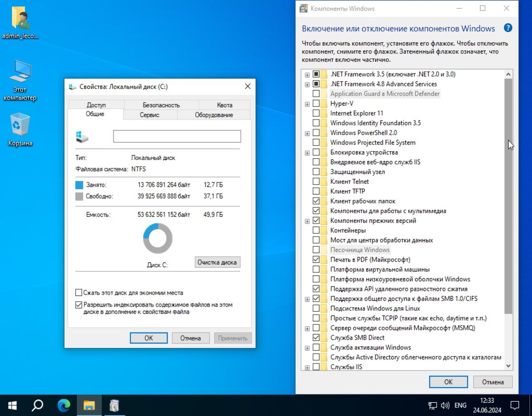Switch to the Квота tab
532x416 pixels.
[x=224, y=105]
